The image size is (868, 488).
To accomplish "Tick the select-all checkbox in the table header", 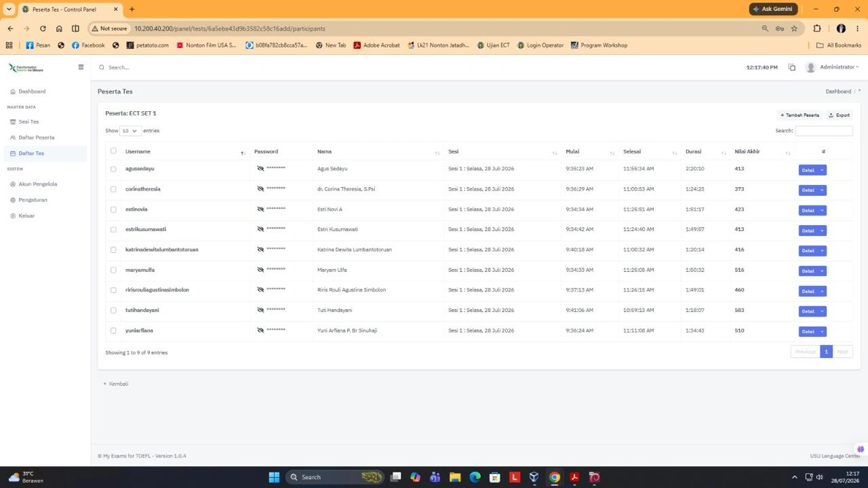I will [113, 151].
